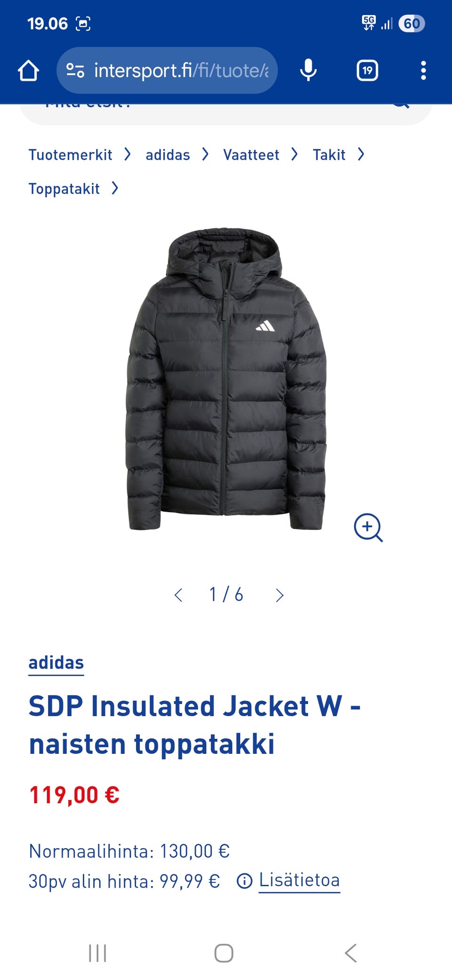Open the browser three-dot menu
Image resolution: width=452 pixels, height=980 pixels.
point(423,71)
